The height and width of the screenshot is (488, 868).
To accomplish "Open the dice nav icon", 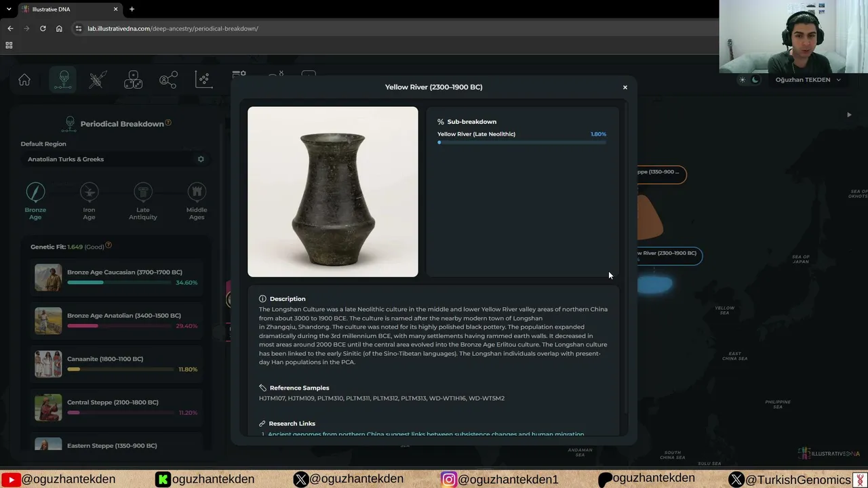I will click(133, 80).
